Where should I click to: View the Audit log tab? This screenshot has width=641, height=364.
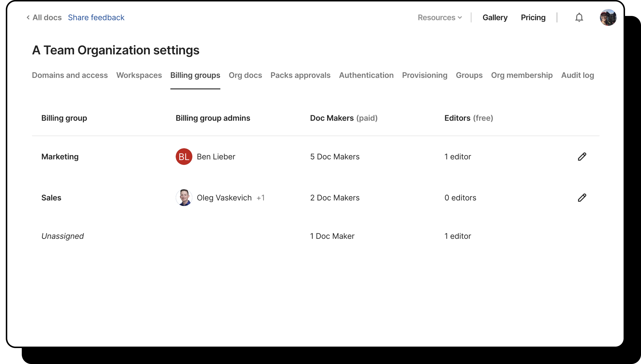pyautogui.click(x=577, y=75)
